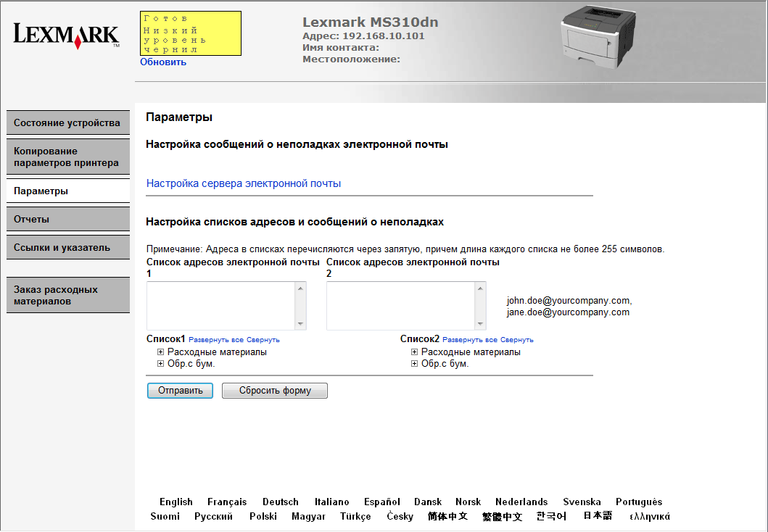Switch language to Nederlands
Image resolution: width=768 pixels, height=532 pixels.
pyautogui.click(x=521, y=502)
